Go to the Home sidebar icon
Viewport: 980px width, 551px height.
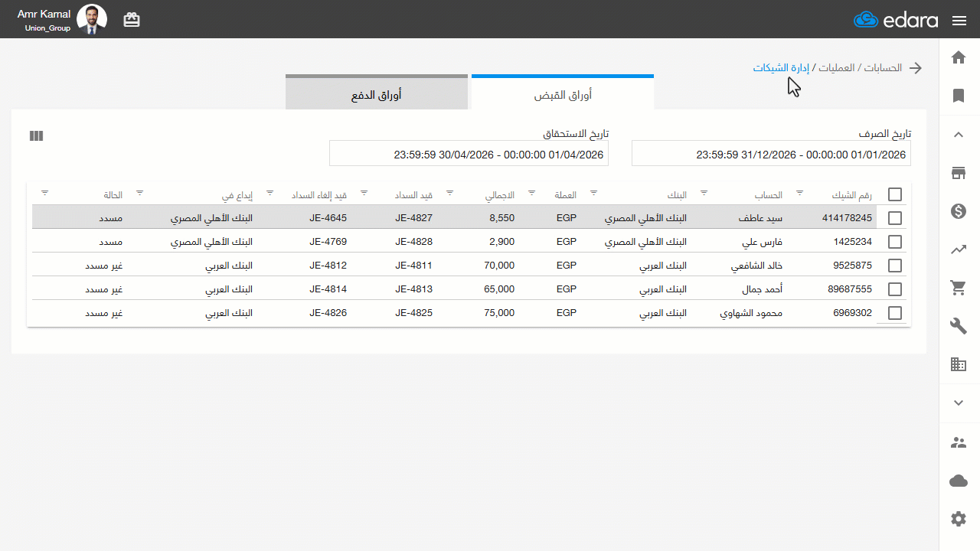(958, 57)
